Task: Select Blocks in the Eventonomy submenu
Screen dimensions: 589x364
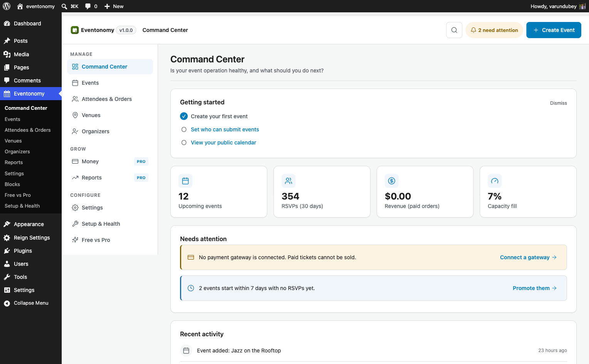Action: click(x=12, y=184)
